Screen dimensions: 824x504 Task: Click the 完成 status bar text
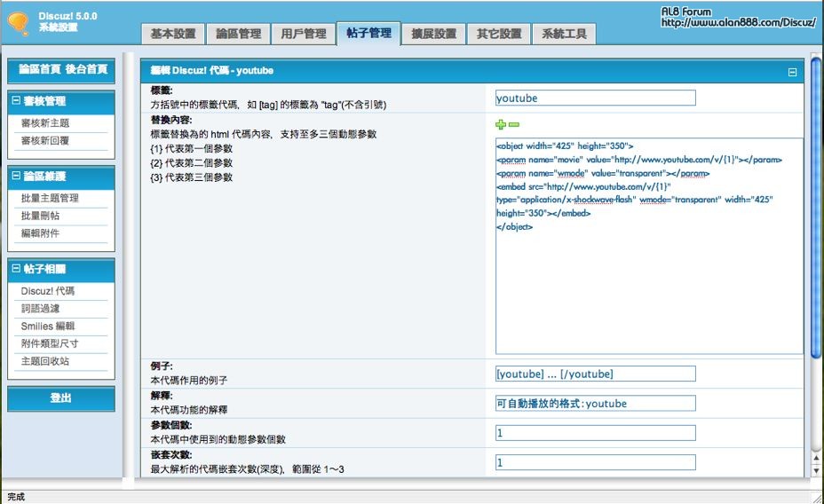(x=16, y=497)
